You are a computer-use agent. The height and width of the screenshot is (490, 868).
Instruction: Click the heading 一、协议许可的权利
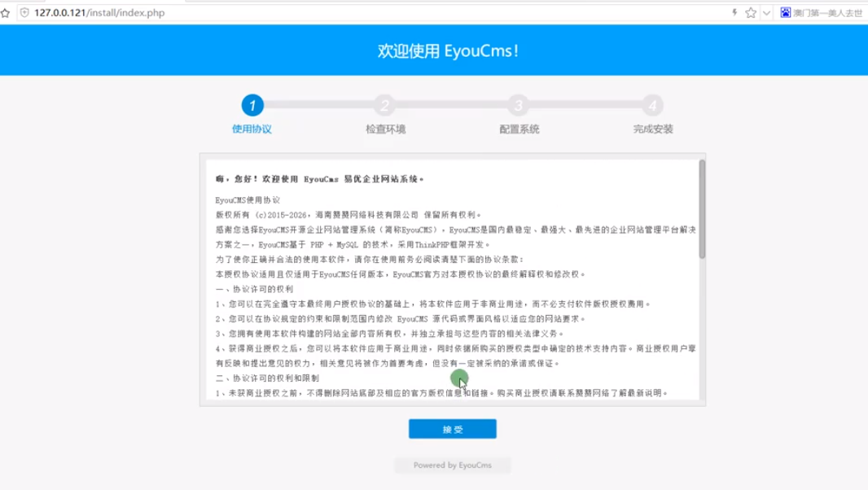pos(255,289)
